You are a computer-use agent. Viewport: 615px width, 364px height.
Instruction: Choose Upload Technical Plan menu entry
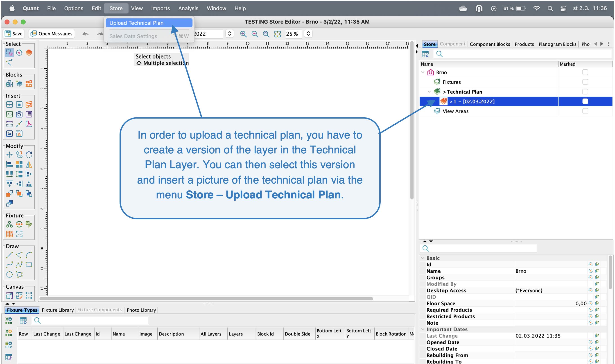pyautogui.click(x=149, y=23)
